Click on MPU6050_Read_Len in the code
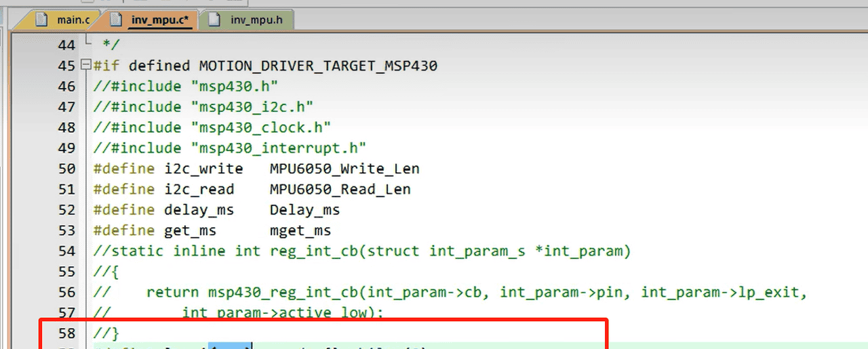868x349 pixels. pos(340,189)
